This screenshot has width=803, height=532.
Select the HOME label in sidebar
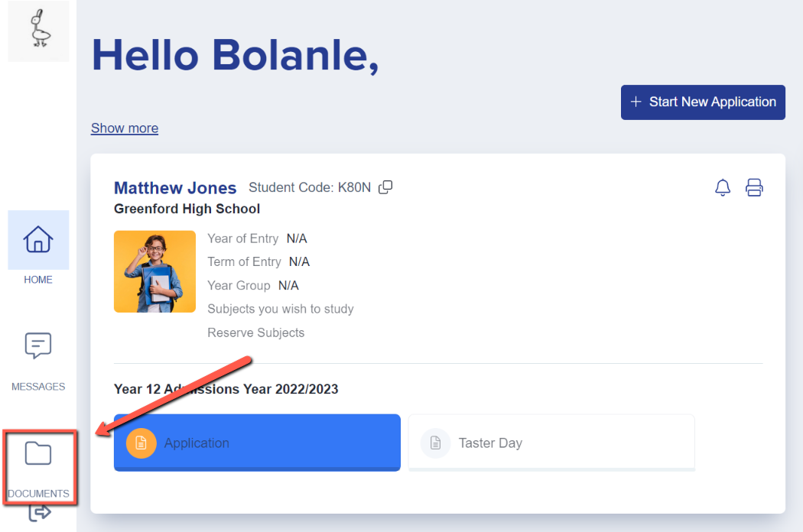click(x=38, y=280)
